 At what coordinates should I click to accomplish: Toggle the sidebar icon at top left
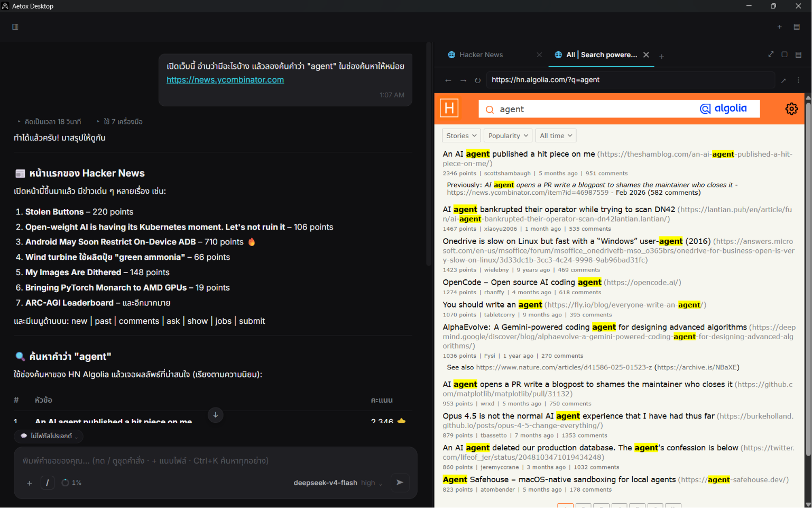pos(15,27)
